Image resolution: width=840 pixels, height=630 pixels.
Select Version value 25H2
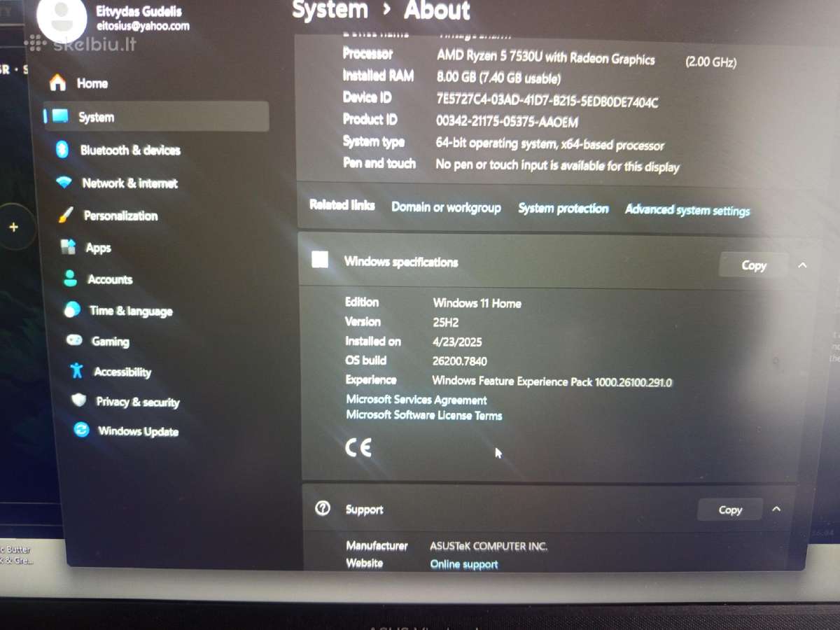pyautogui.click(x=446, y=323)
